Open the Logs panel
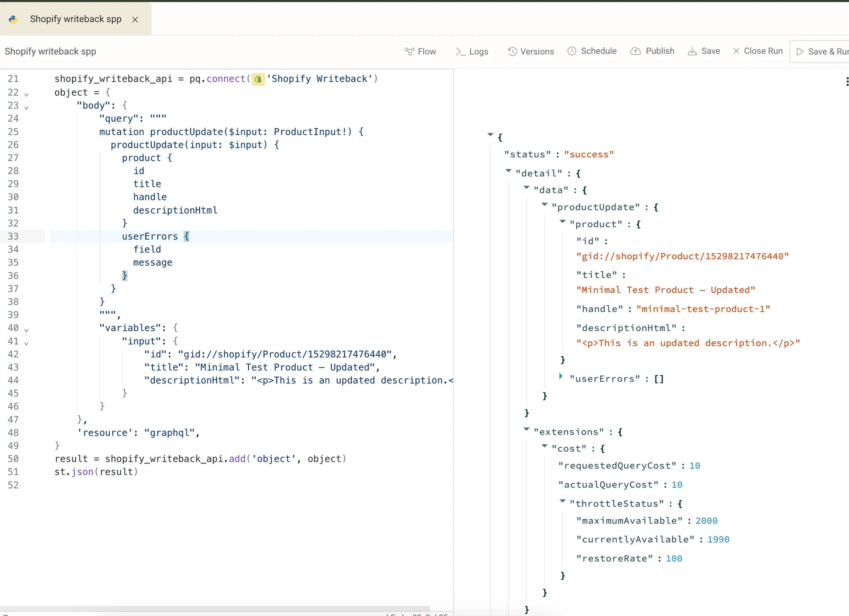The width and height of the screenshot is (849, 616). click(472, 51)
